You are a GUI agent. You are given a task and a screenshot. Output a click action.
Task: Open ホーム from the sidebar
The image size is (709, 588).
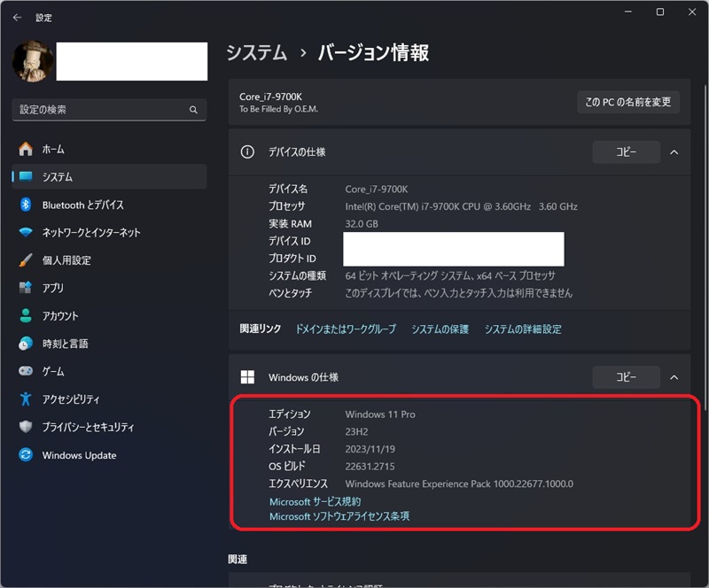click(x=109, y=149)
